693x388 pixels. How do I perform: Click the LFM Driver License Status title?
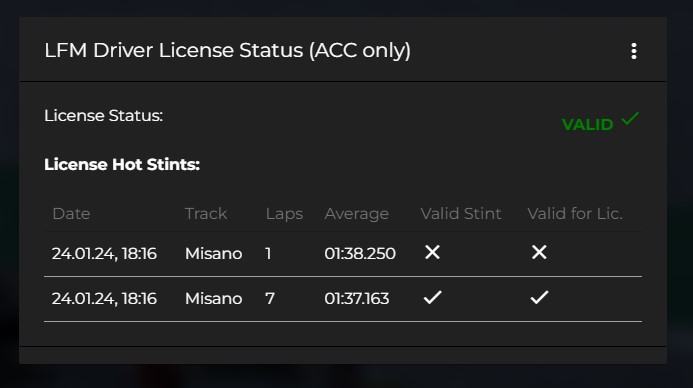tap(228, 50)
